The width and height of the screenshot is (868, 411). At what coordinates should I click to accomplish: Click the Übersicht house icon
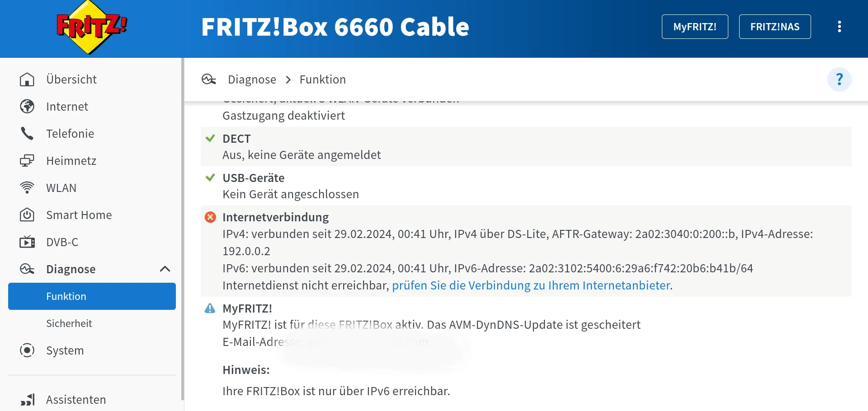pos(27,79)
